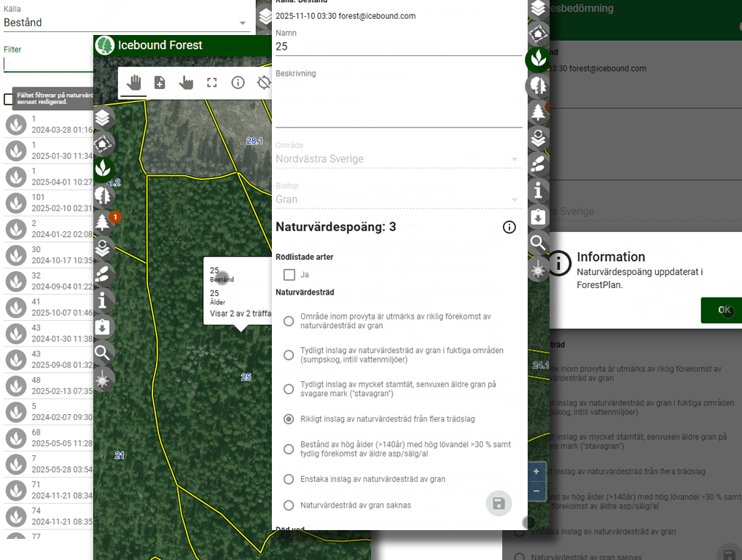Select the pan hand tool in map toolbar
The height and width of the screenshot is (560, 742).
(133, 83)
